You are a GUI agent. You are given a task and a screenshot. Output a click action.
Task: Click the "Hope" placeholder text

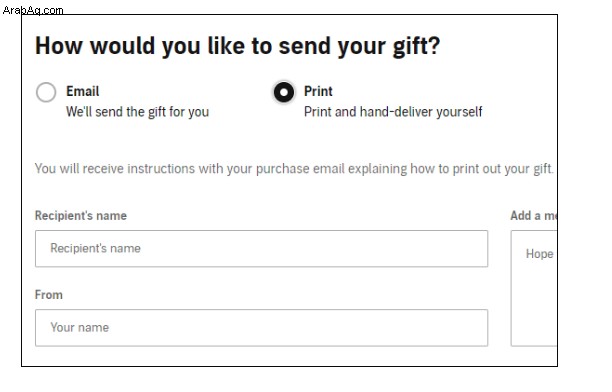click(539, 254)
